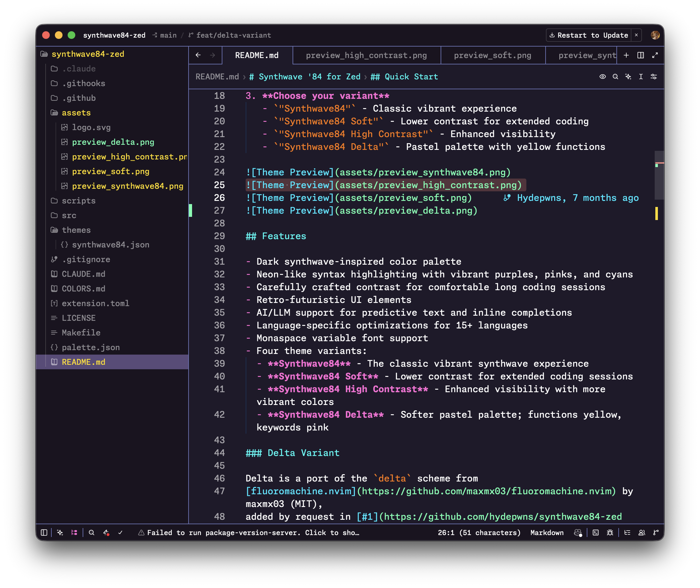700x588 pixels.
Task: Click the Hydepwns git blame annotation
Action: tap(571, 198)
